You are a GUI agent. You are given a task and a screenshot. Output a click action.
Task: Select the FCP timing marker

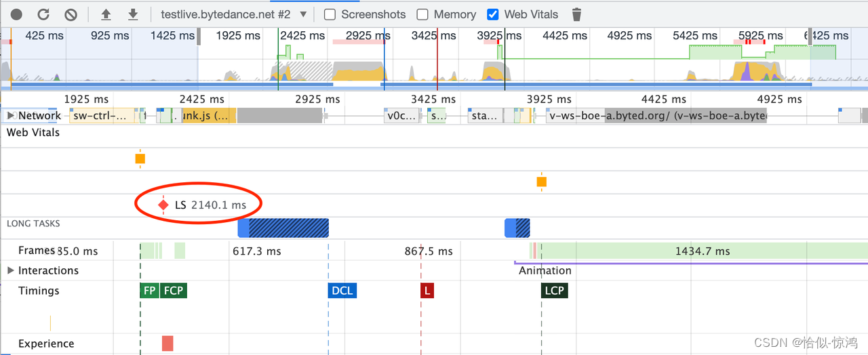coord(174,291)
